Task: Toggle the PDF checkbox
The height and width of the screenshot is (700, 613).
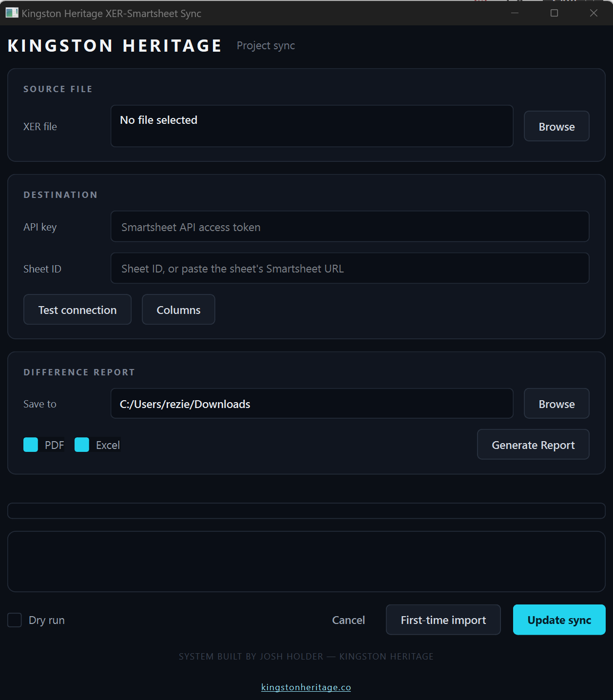Action: (x=31, y=445)
